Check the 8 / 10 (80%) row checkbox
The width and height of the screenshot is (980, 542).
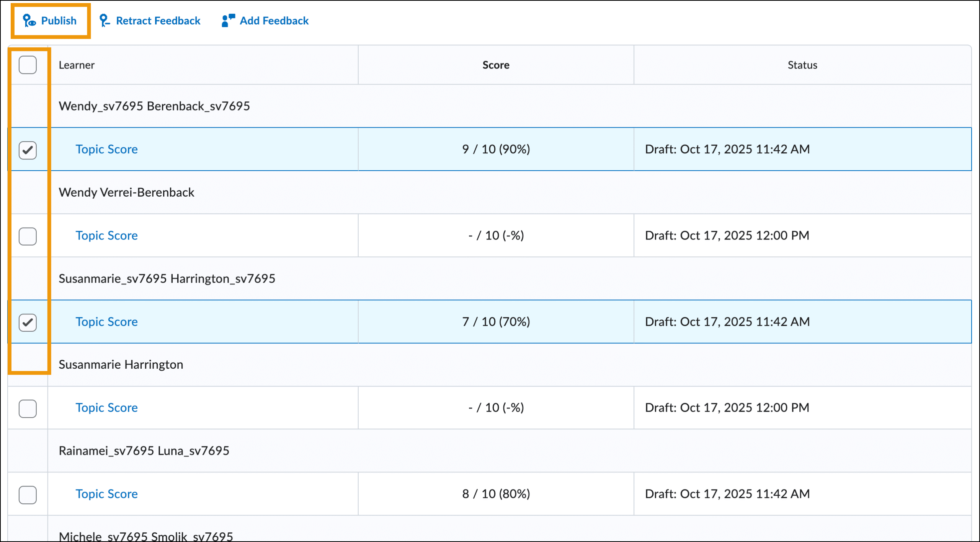28,495
